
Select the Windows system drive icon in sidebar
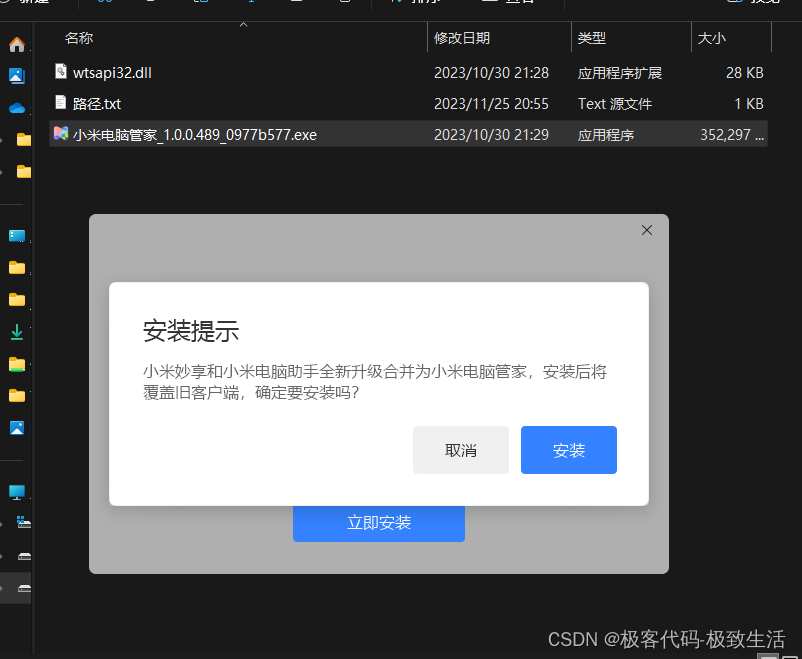point(24,522)
